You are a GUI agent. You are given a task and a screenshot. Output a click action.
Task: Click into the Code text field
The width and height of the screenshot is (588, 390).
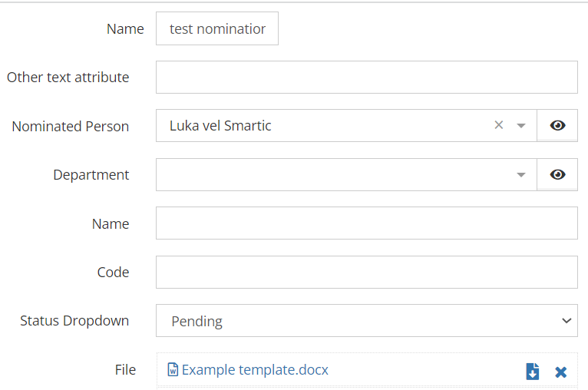(367, 273)
